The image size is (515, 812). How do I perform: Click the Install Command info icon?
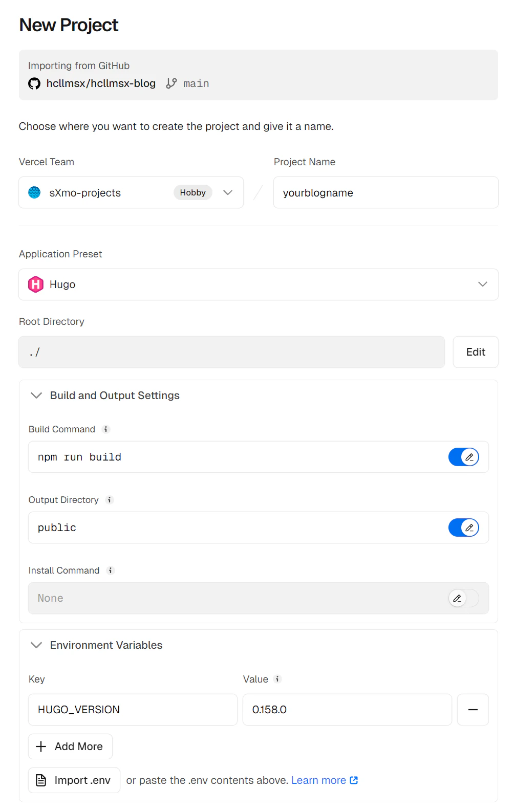click(x=111, y=570)
